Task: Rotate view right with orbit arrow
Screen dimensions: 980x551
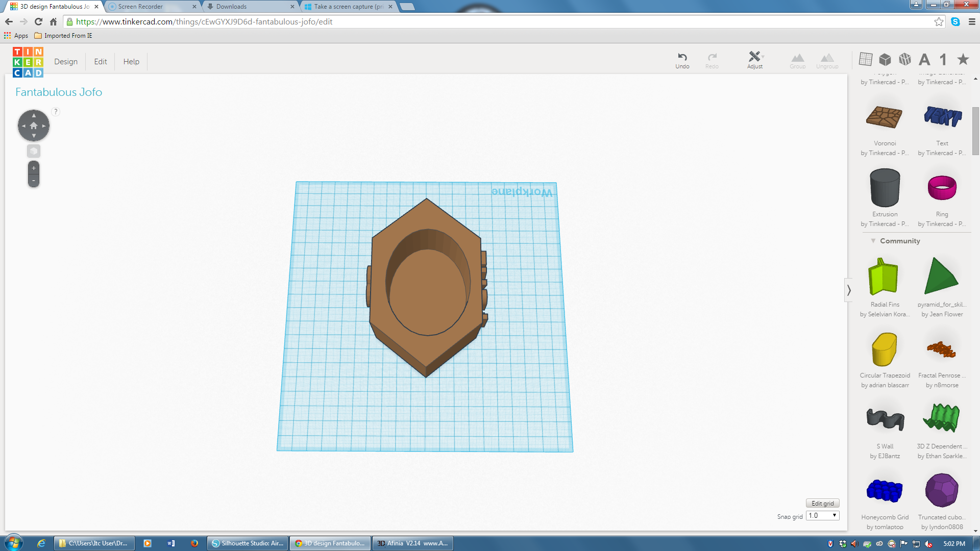Action: 44,126
